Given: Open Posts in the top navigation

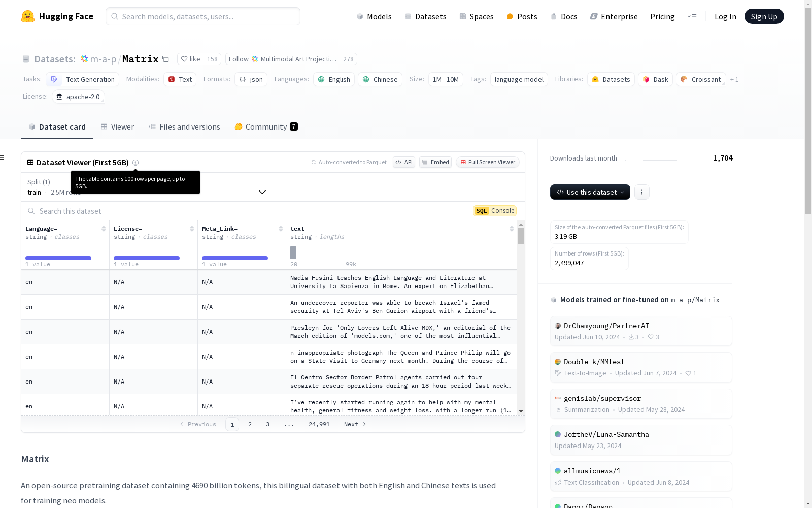Looking at the screenshot, I should point(522,16).
